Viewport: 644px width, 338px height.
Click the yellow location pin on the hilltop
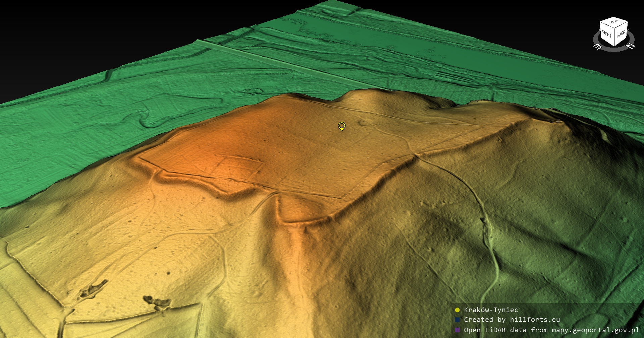pos(341,126)
